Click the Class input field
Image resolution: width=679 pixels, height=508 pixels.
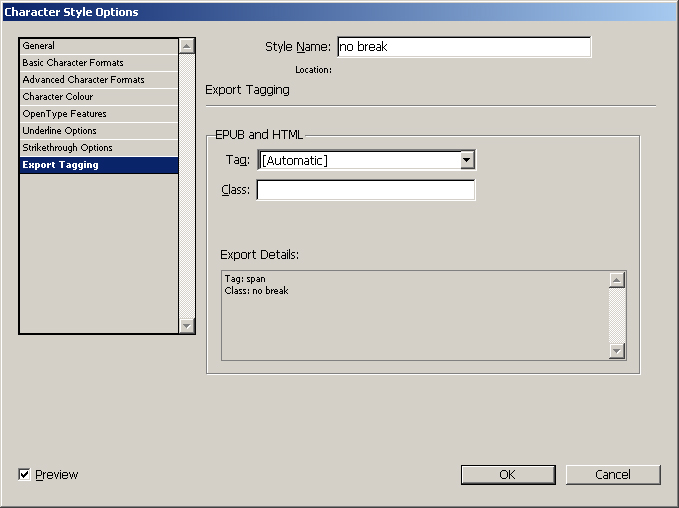[366, 190]
